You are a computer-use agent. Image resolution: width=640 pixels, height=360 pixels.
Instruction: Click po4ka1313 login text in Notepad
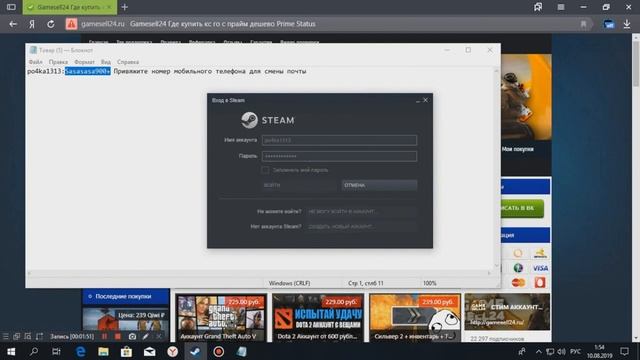click(44, 71)
